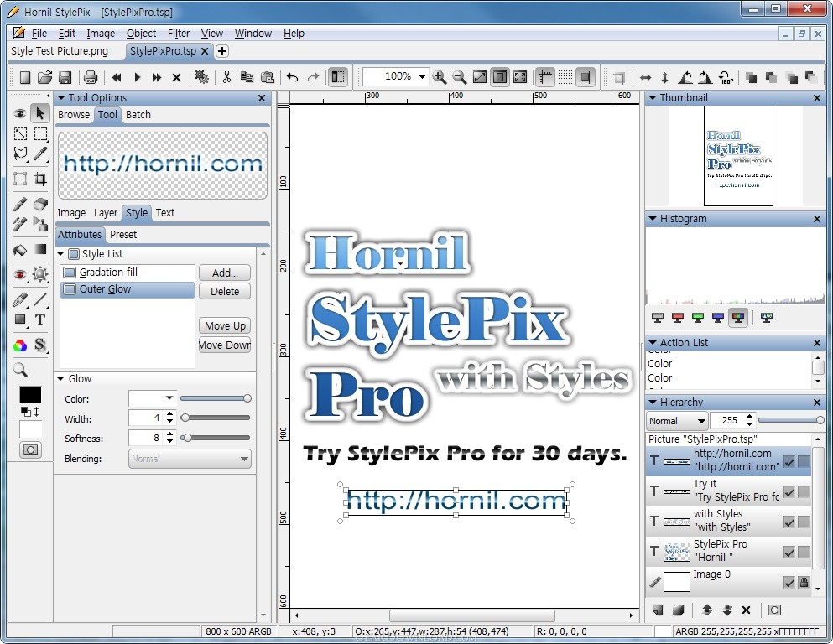Switch to the Preset tab
The image size is (833, 644).
(x=123, y=235)
